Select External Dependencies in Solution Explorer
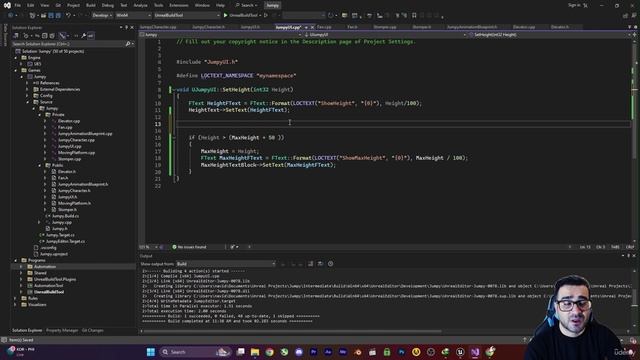Screen dimensions: 640x360 60,89
